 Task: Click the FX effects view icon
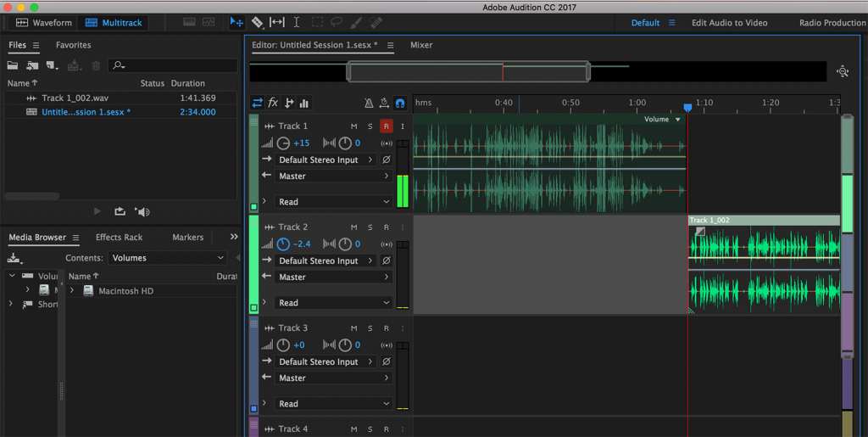pyautogui.click(x=273, y=104)
